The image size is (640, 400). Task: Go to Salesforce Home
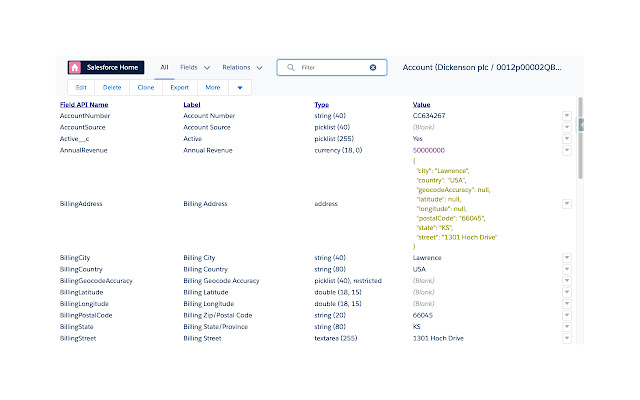pyautogui.click(x=106, y=67)
